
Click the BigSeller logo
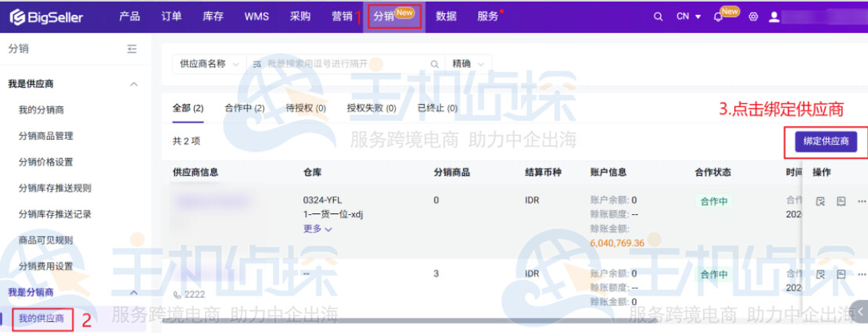(x=46, y=16)
